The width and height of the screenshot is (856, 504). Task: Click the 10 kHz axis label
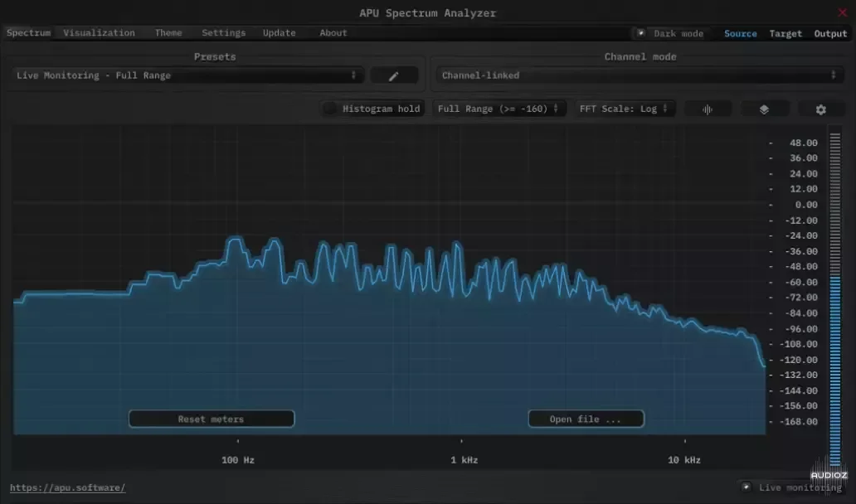[684, 460]
